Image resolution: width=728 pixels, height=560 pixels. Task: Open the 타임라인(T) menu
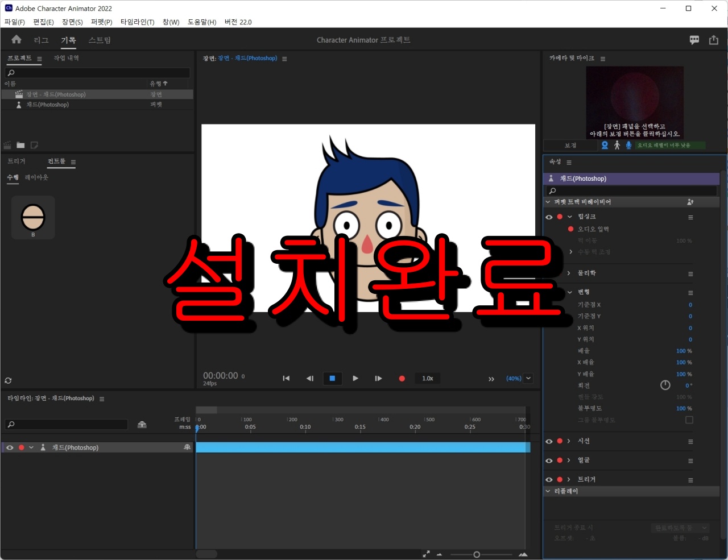coord(137,22)
